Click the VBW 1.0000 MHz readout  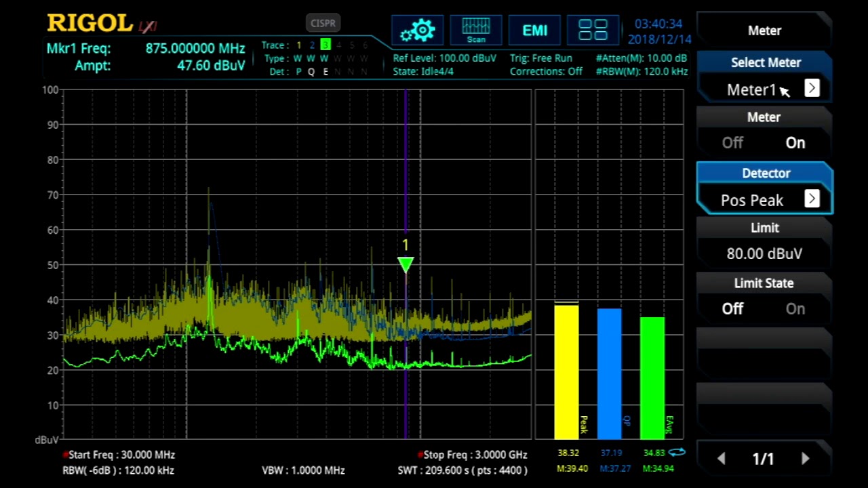coord(303,470)
